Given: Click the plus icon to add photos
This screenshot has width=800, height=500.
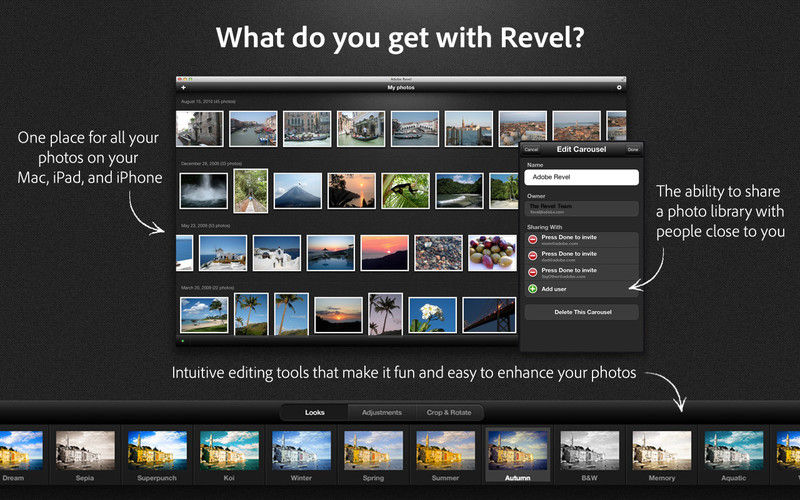Looking at the screenshot, I should click(x=184, y=88).
